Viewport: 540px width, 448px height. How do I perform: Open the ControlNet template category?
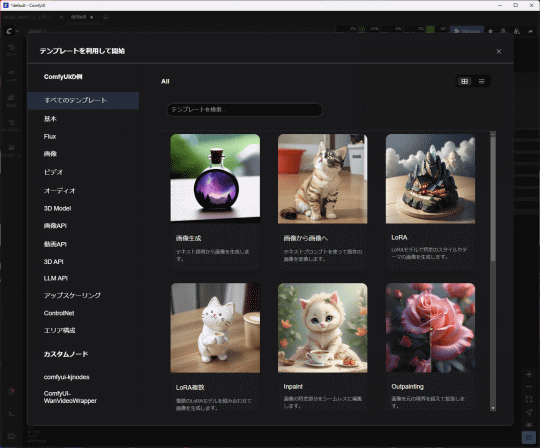(x=59, y=313)
